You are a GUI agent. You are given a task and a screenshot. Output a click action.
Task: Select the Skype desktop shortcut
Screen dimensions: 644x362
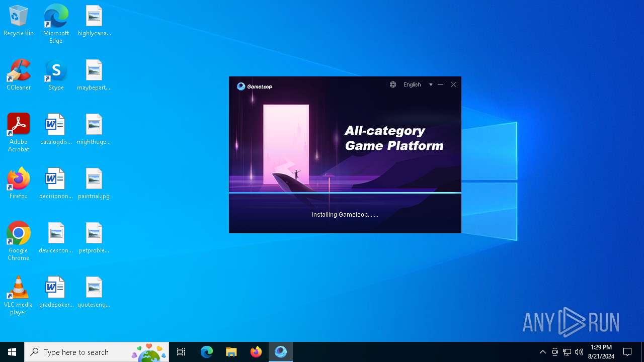click(x=56, y=75)
